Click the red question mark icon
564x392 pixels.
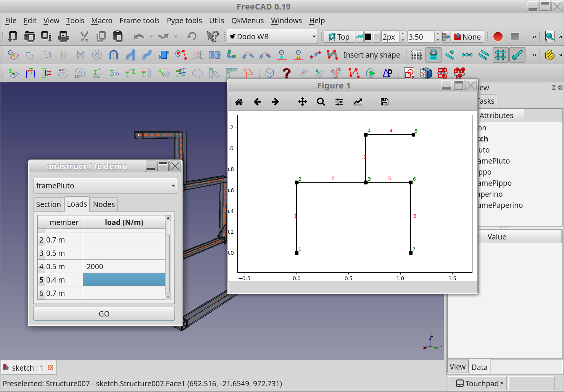[287, 73]
